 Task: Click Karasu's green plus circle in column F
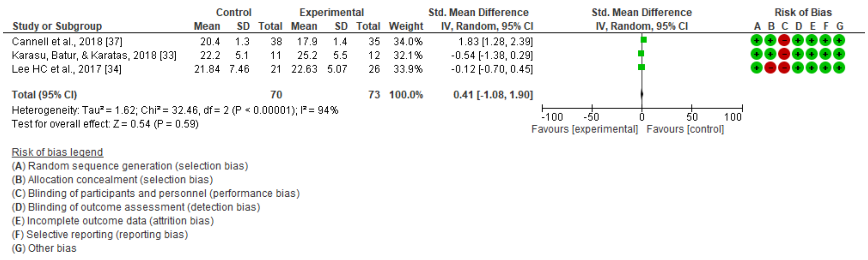(x=825, y=54)
